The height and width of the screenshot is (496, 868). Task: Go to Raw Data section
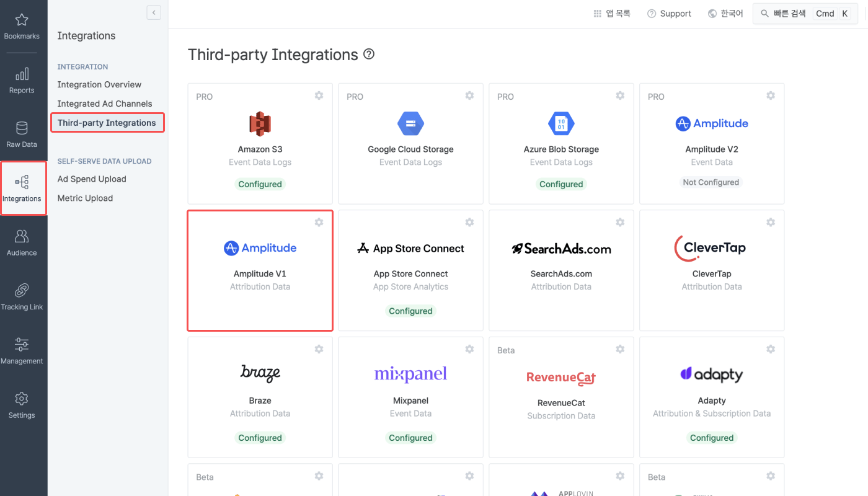22,135
